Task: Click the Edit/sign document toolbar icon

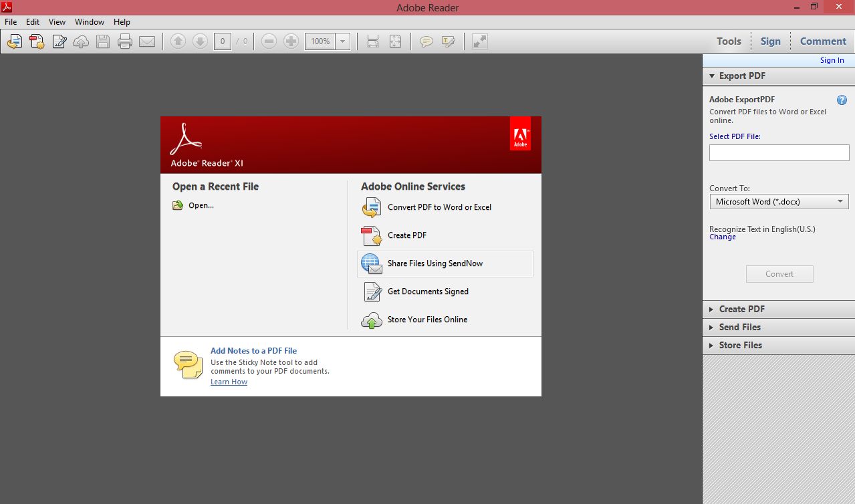Action: [x=59, y=41]
